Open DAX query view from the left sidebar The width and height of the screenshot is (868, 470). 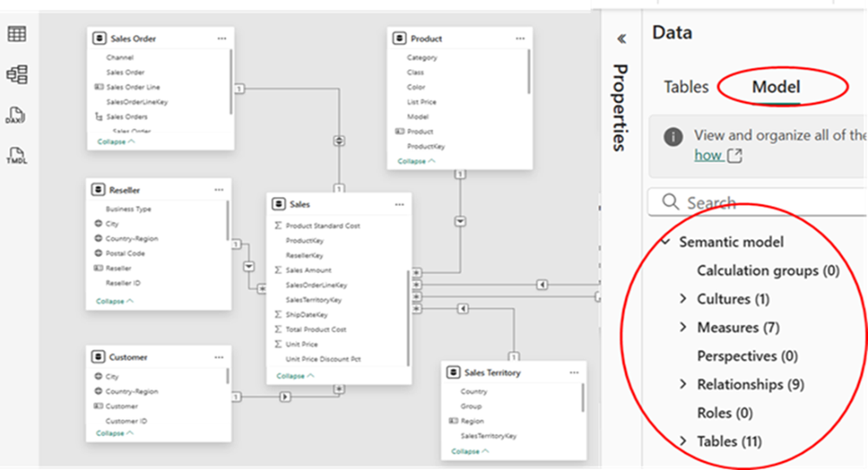[17, 116]
